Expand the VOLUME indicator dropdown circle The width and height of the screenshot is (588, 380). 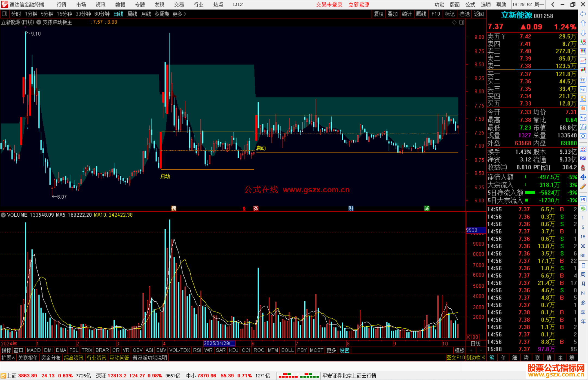point(3,215)
